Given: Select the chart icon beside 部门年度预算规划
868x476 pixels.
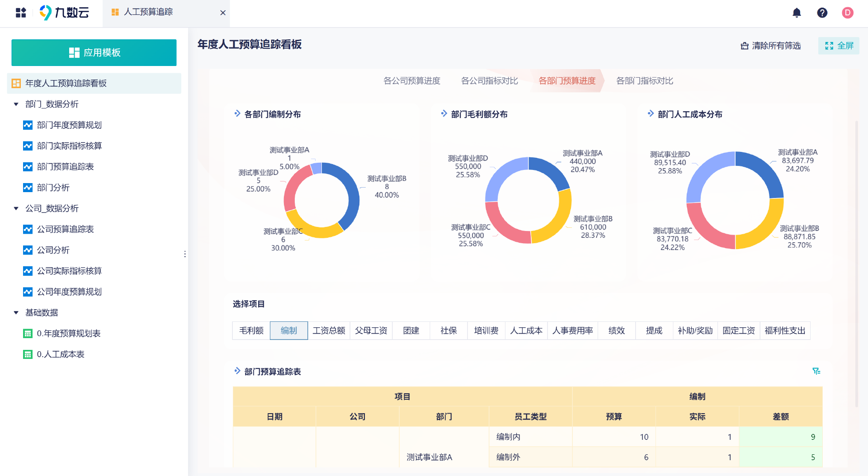Looking at the screenshot, I should click(28, 125).
